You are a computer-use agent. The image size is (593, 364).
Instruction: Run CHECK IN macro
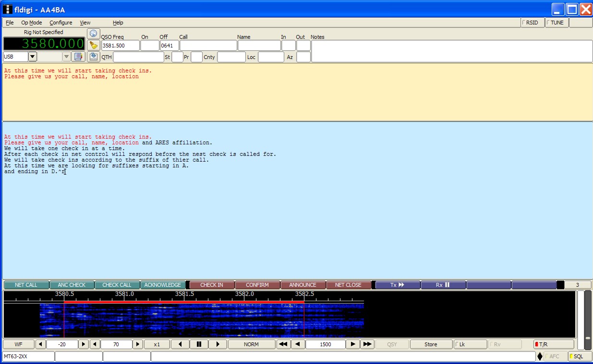click(212, 285)
